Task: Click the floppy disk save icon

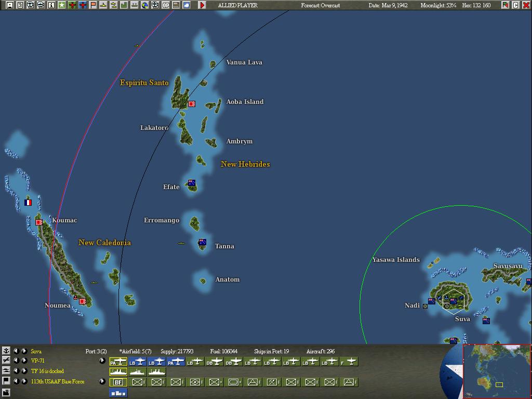Action: point(10,5)
